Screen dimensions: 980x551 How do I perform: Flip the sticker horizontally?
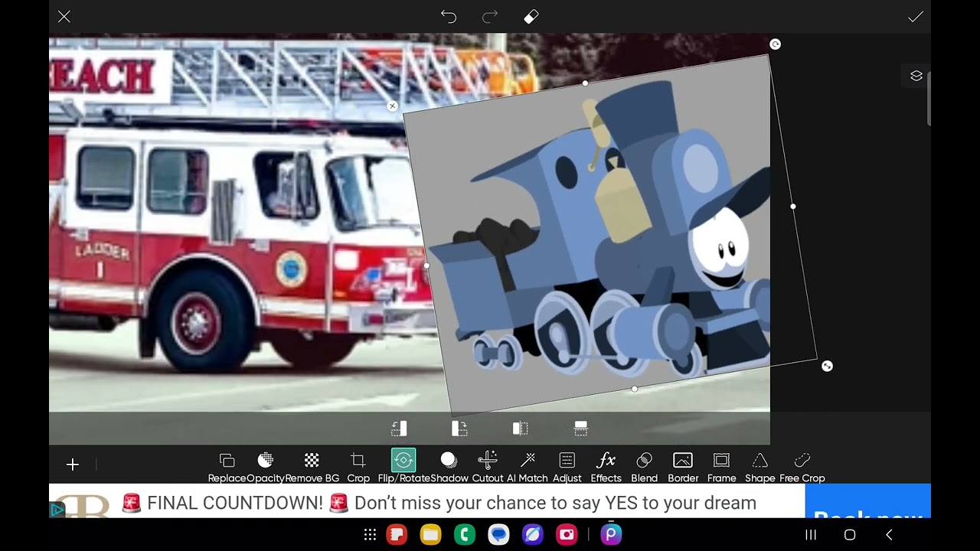coord(520,429)
